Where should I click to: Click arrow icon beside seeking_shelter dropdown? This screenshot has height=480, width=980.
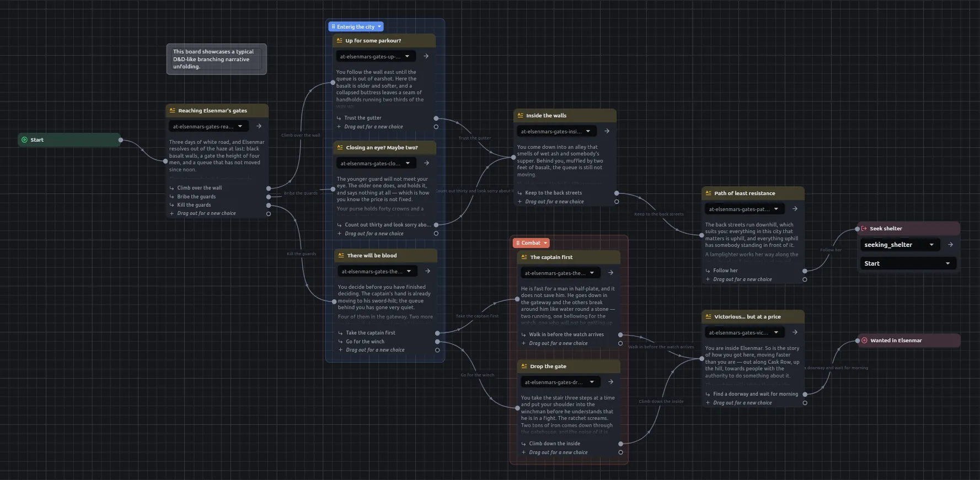pyautogui.click(x=950, y=245)
